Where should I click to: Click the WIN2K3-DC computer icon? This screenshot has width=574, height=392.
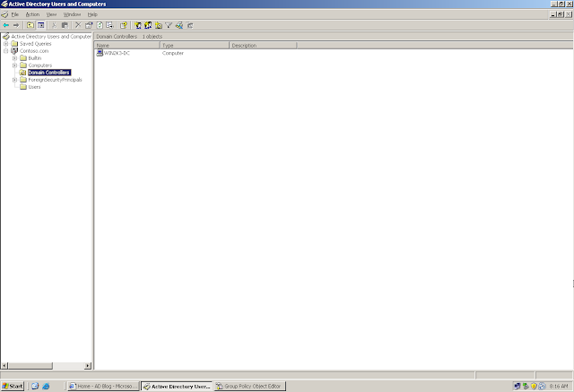click(100, 53)
